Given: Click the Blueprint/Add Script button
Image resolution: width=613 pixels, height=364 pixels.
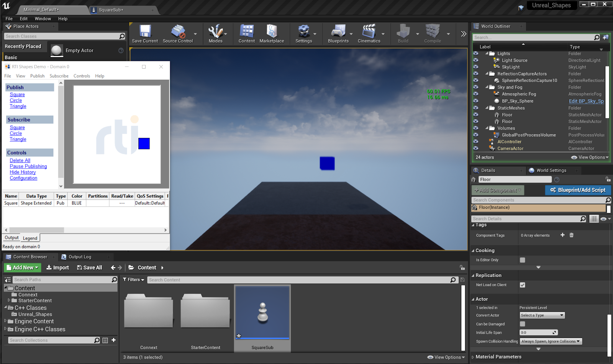Looking at the screenshot, I should [578, 190].
